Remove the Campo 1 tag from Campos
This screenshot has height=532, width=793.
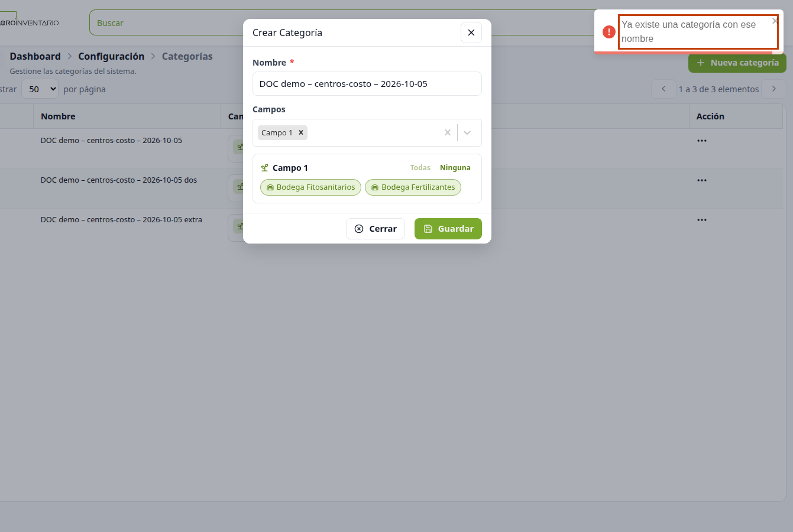pos(301,132)
